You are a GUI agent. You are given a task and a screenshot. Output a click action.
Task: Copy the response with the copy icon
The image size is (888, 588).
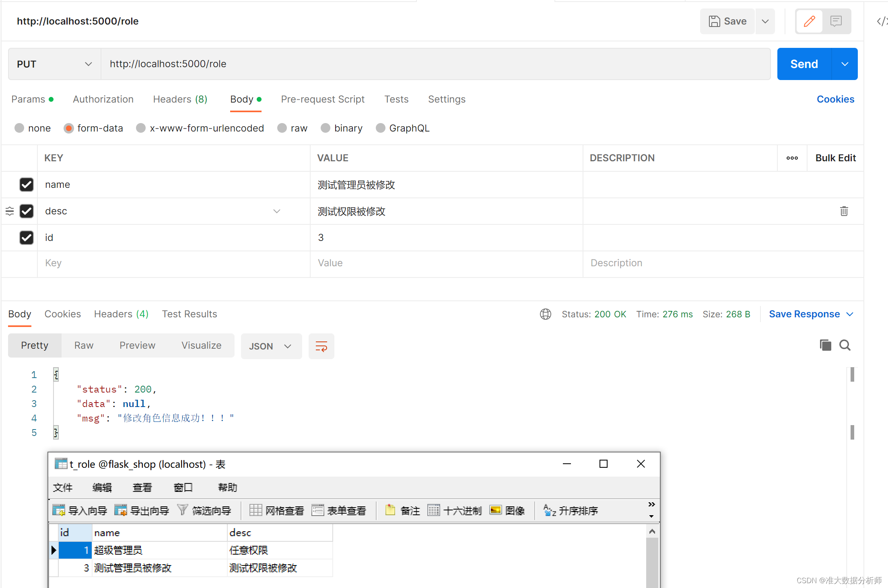click(825, 345)
